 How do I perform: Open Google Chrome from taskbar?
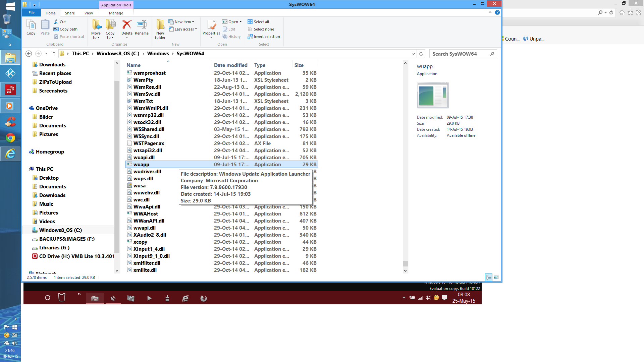10,138
